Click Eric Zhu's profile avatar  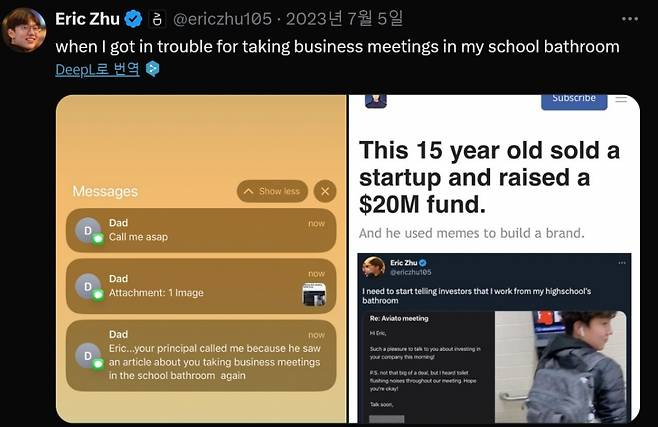click(x=24, y=30)
